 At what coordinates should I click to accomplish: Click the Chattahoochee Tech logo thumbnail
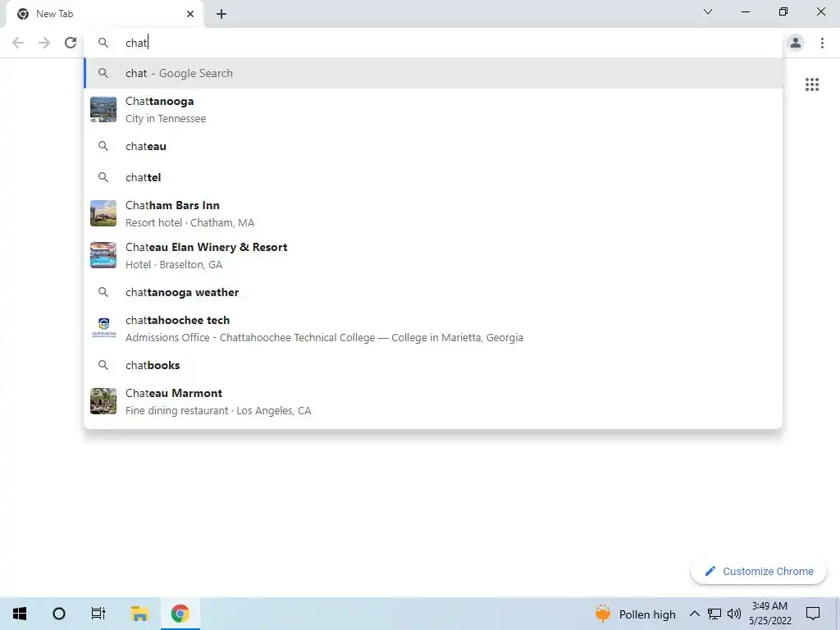[x=103, y=328]
